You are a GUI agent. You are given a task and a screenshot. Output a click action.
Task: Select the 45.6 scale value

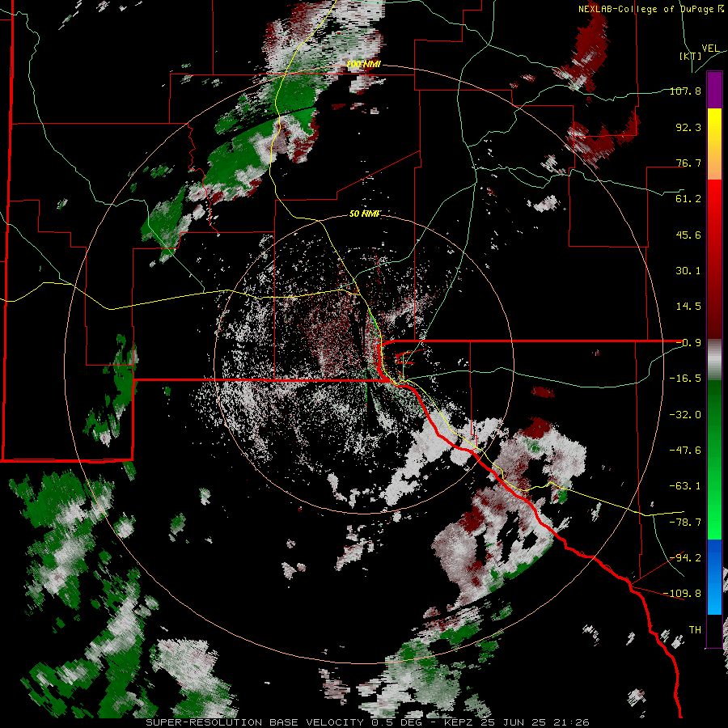tap(688, 235)
